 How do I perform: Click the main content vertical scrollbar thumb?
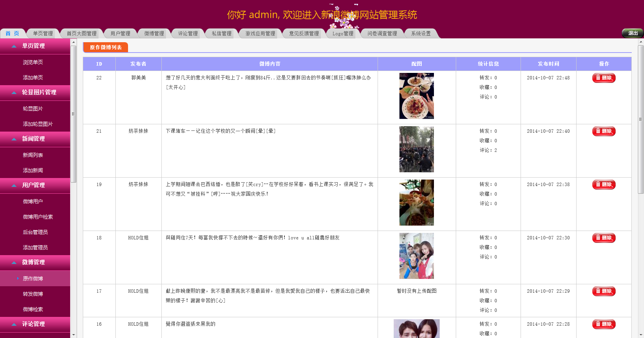[641, 119]
